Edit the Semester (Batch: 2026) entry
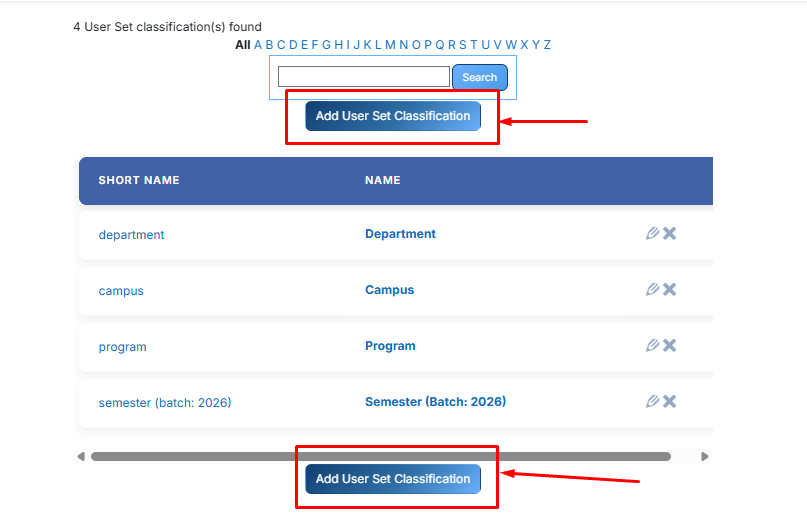This screenshot has height=515, width=807. click(x=653, y=401)
